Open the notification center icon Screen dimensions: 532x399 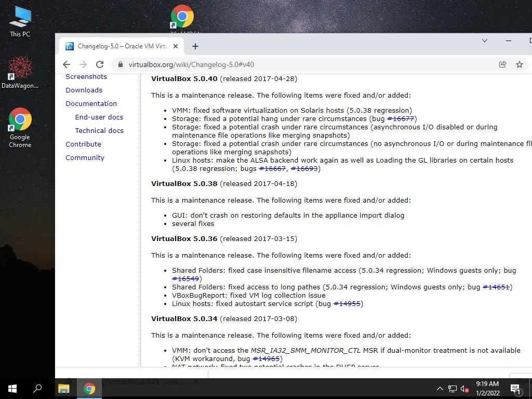point(516,389)
